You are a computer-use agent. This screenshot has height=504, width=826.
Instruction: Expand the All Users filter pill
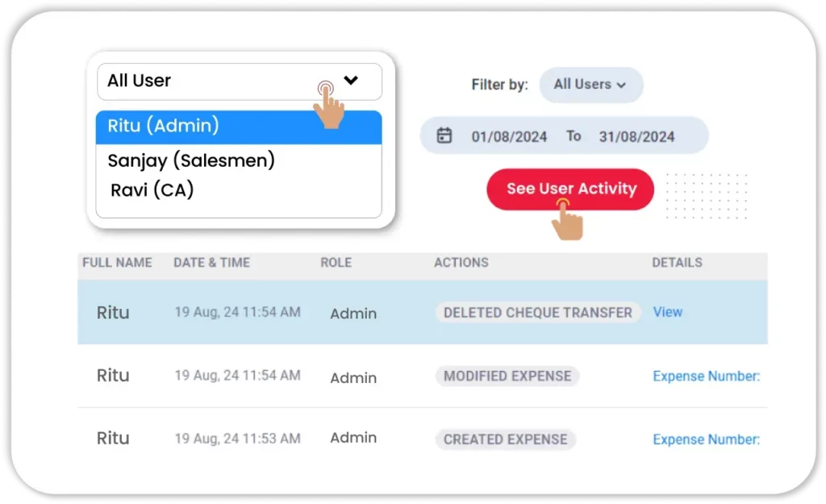click(590, 85)
